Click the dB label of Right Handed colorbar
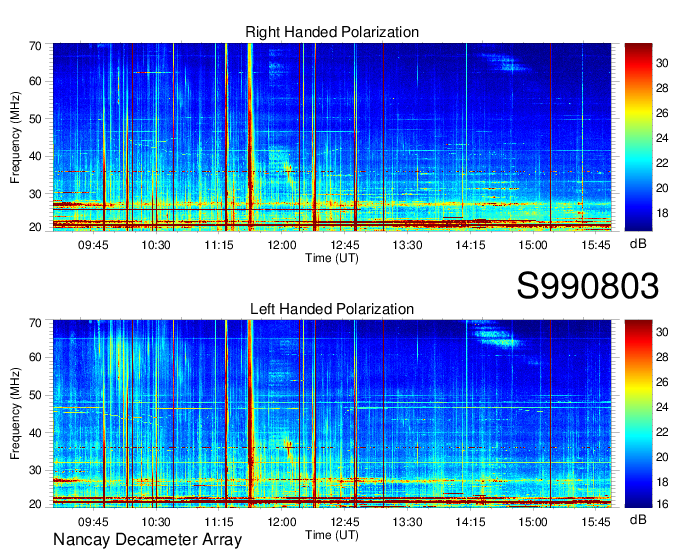Image resolution: width=680 pixels, height=552 pixels. (638, 244)
